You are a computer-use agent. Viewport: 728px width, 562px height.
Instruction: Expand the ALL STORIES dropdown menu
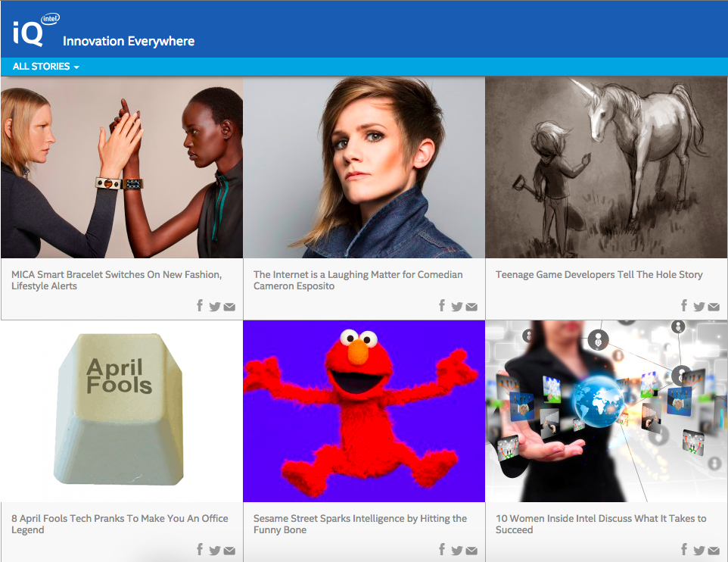tap(45, 67)
